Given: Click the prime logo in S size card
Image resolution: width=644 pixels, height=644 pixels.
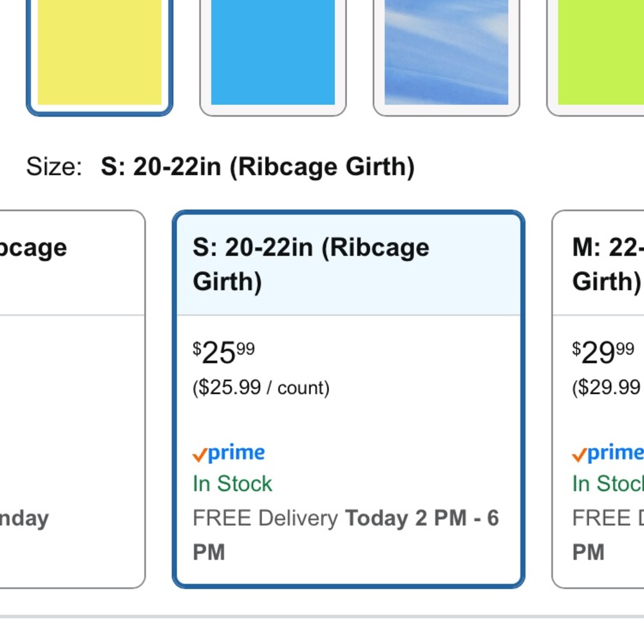Looking at the screenshot, I should click(x=229, y=453).
